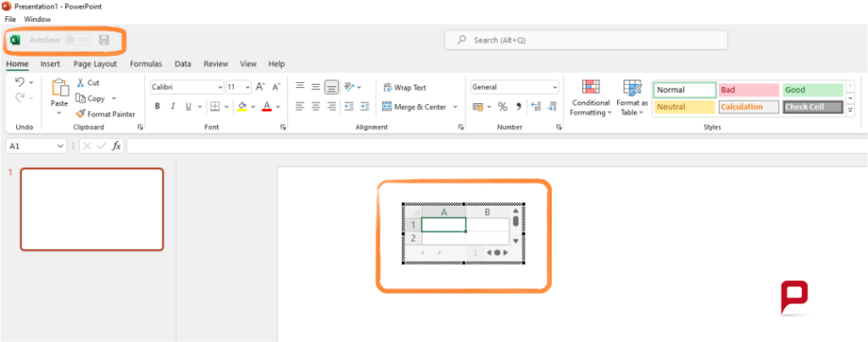The image size is (868, 342).
Task: Toggle Bold formatting
Action: (x=158, y=107)
